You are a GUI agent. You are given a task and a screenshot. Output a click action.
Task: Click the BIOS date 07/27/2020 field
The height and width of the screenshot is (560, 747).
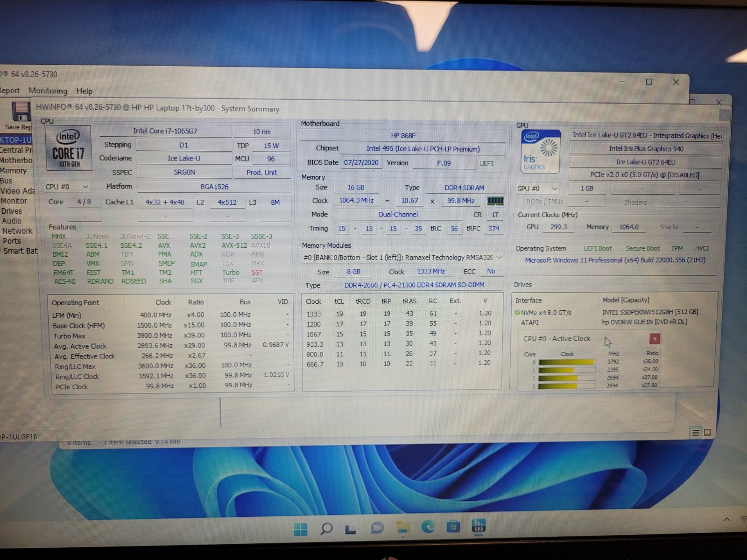pyautogui.click(x=361, y=163)
